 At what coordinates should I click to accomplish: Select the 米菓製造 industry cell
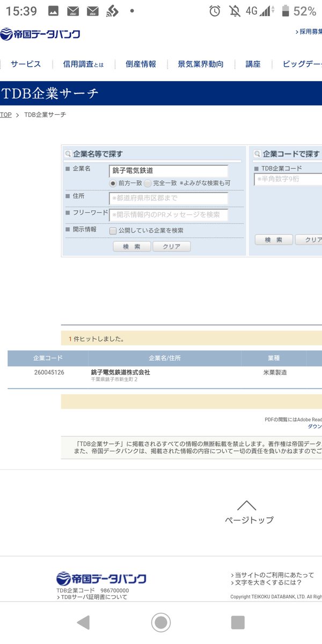click(275, 372)
